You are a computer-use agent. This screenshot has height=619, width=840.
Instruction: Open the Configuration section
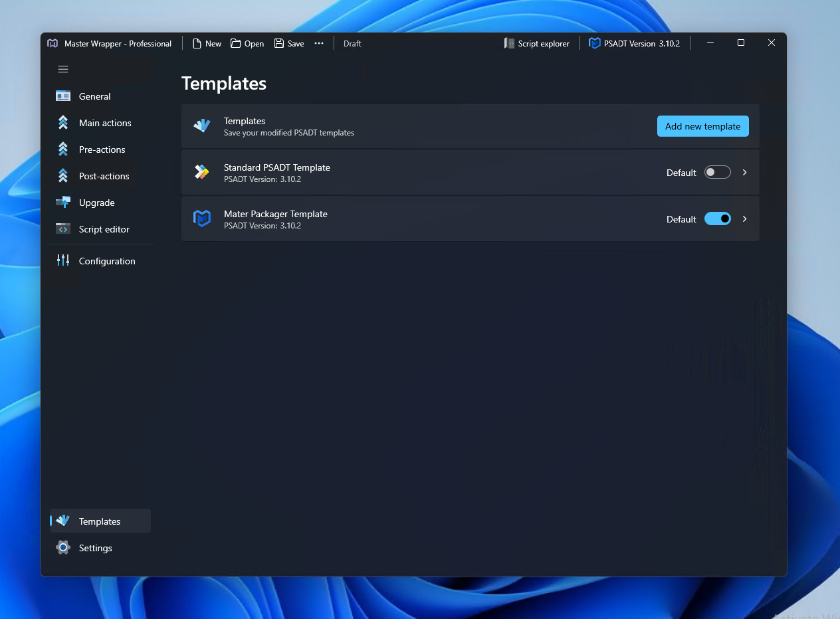(x=100, y=261)
